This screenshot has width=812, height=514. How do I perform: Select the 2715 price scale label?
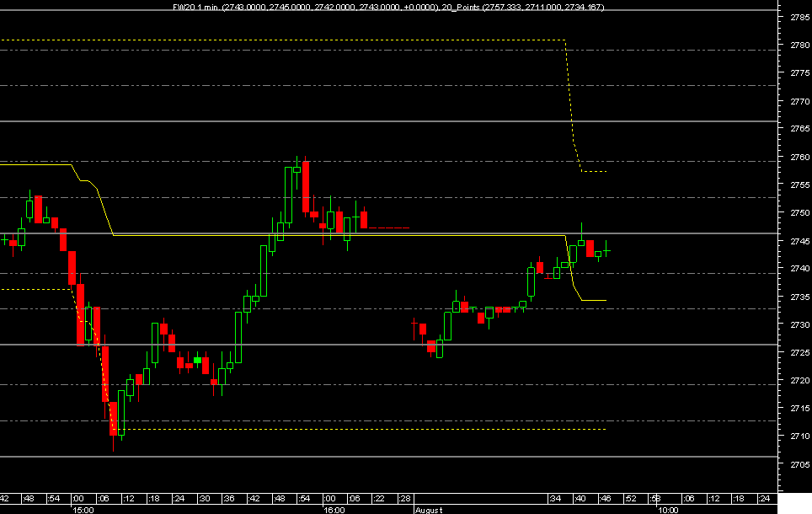pyautogui.click(x=799, y=409)
